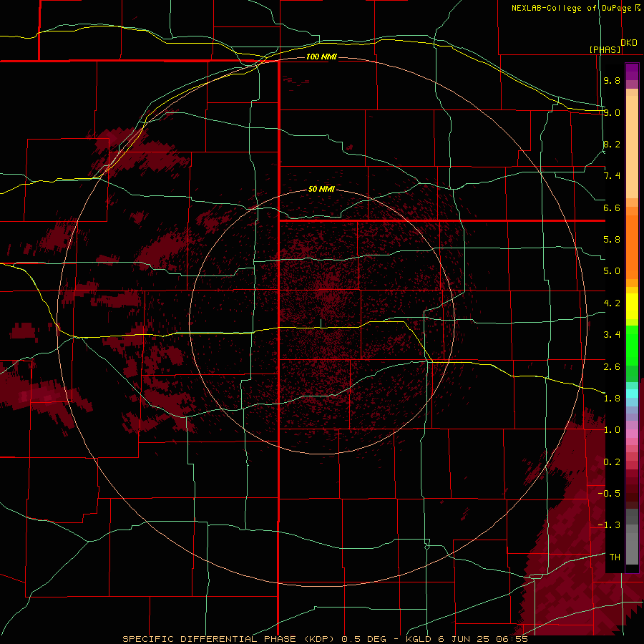
Task: Select the 1.8 value on the color scale
Action: [x=612, y=399]
